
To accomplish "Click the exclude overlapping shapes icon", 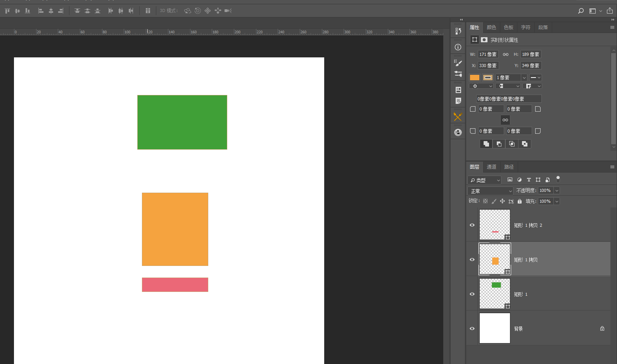I will point(525,144).
